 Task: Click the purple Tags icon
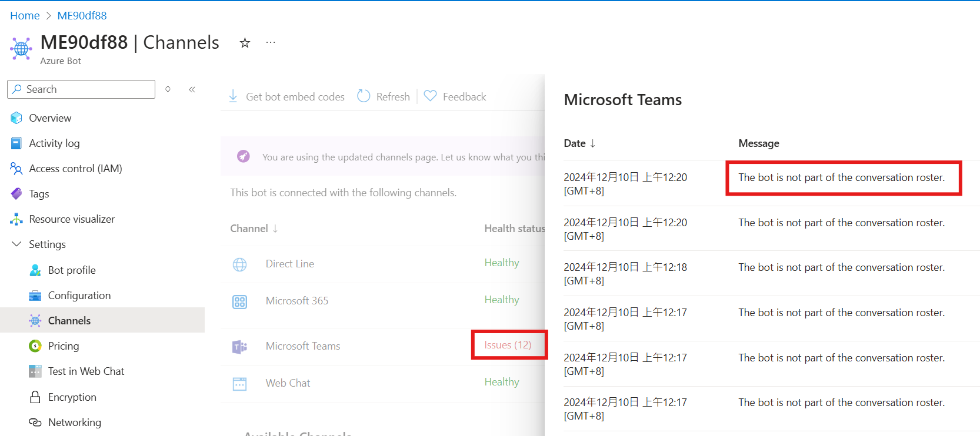(16, 194)
